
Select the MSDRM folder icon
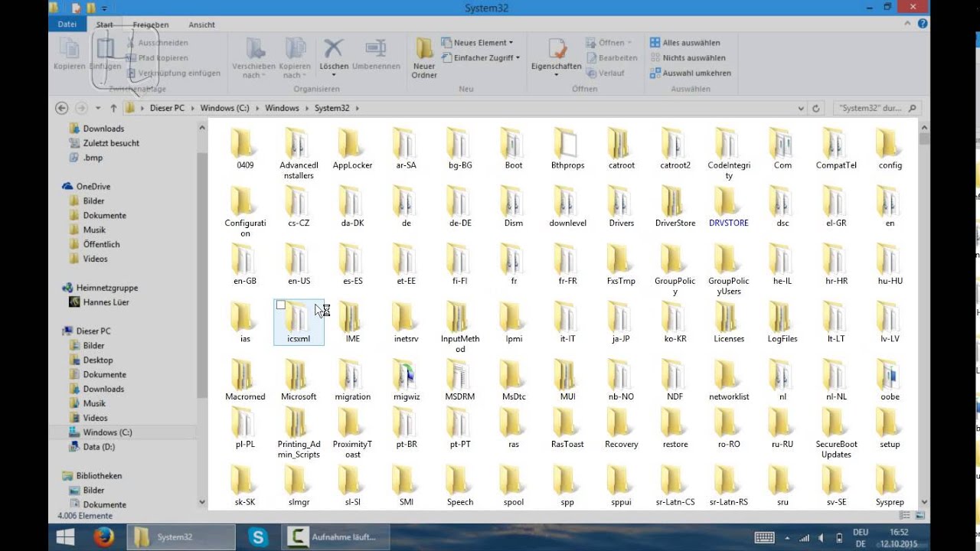tap(459, 375)
